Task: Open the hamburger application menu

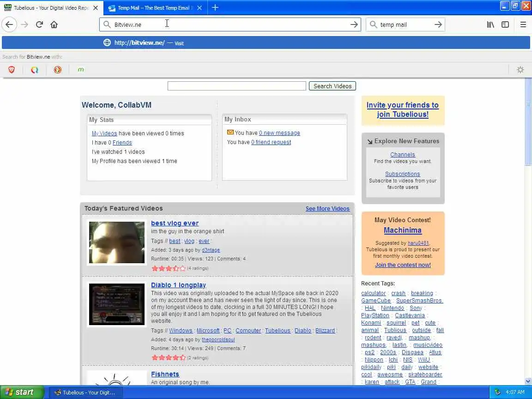Action: click(523, 24)
